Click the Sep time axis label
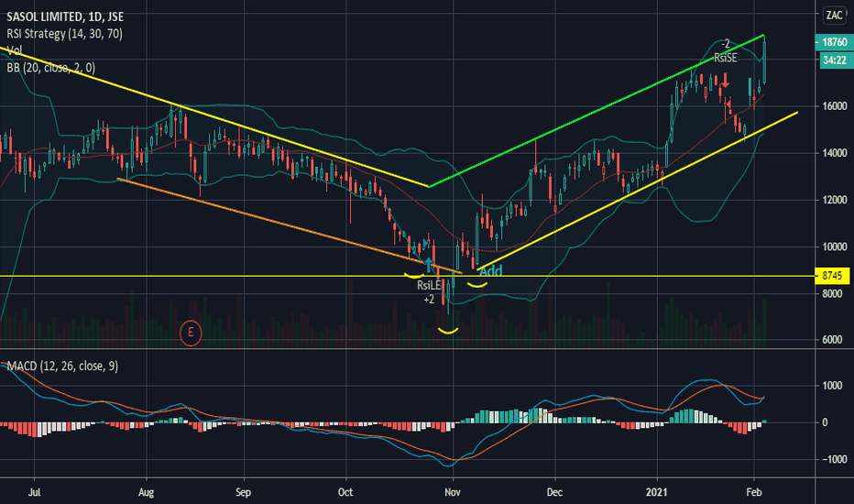The width and height of the screenshot is (854, 504). [x=243, y=492]
